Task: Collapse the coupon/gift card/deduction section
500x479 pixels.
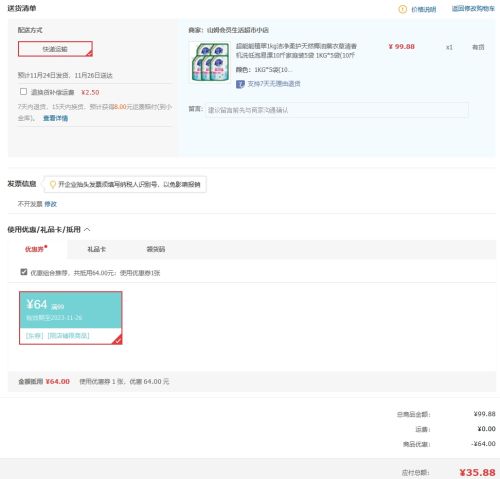Action: tap(87, 229)
